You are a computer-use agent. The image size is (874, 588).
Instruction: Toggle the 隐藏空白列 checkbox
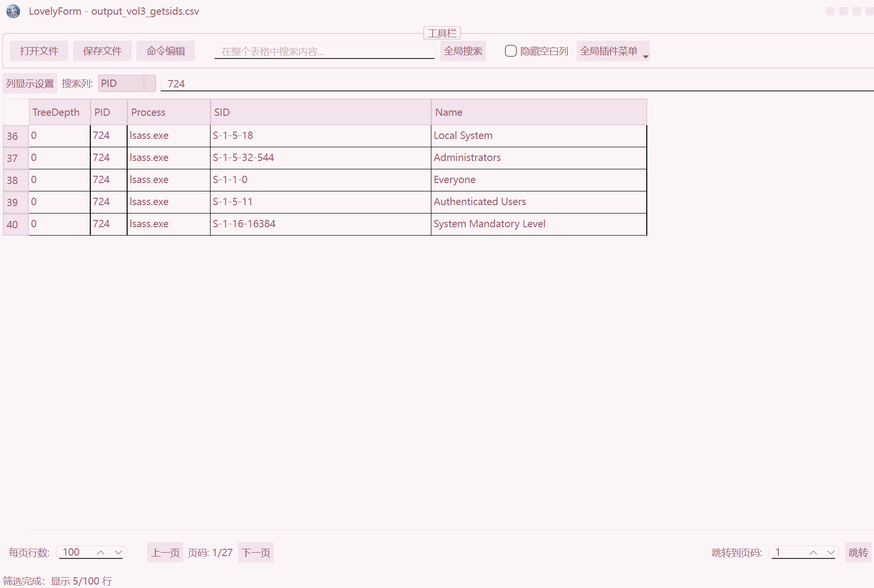tap(510, 51)
